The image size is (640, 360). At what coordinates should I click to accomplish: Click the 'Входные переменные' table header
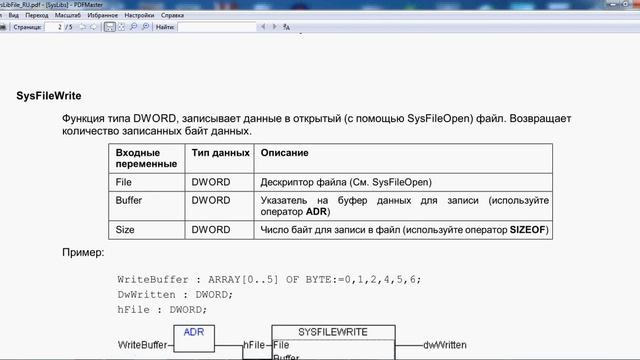[146, 158]
